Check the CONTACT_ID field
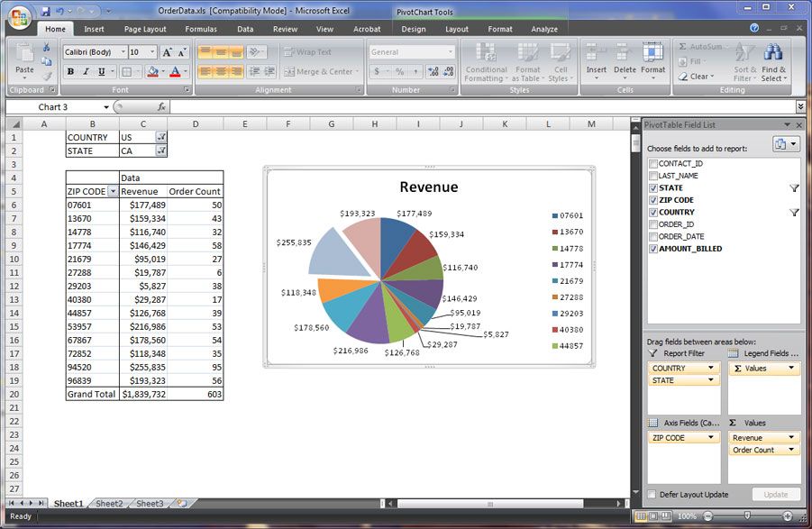 [x=653, y=163]
